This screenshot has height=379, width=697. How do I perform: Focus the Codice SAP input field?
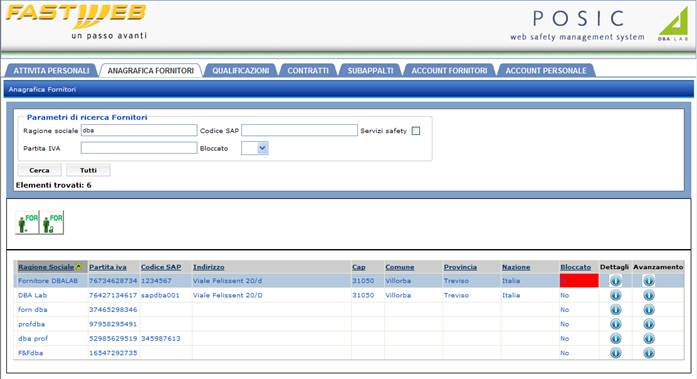(299, 130)
